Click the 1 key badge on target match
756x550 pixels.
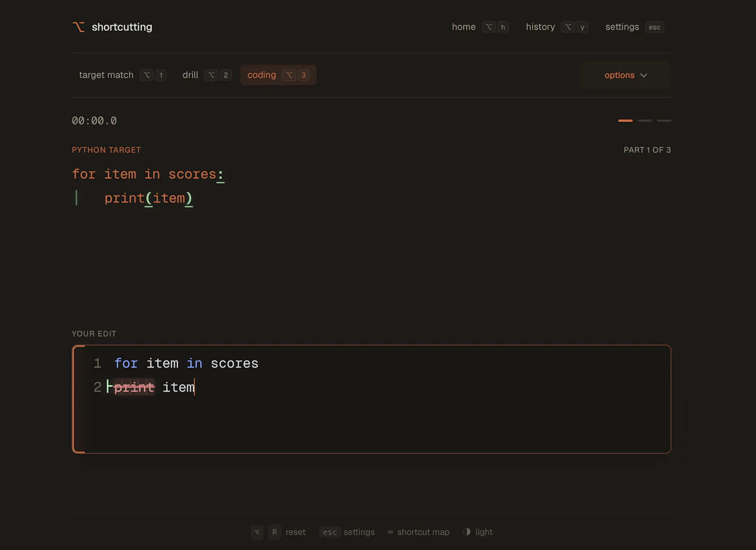(x=161, y=75)
